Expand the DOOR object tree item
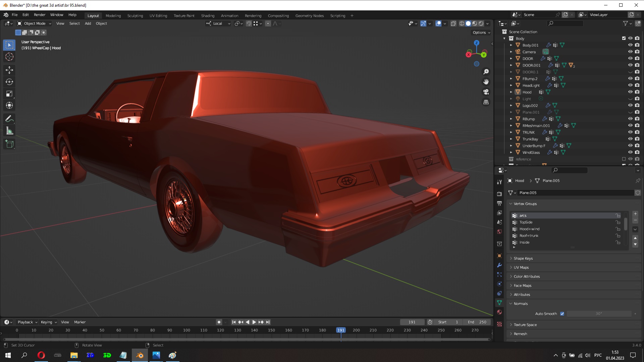 [x=511, y=58]
